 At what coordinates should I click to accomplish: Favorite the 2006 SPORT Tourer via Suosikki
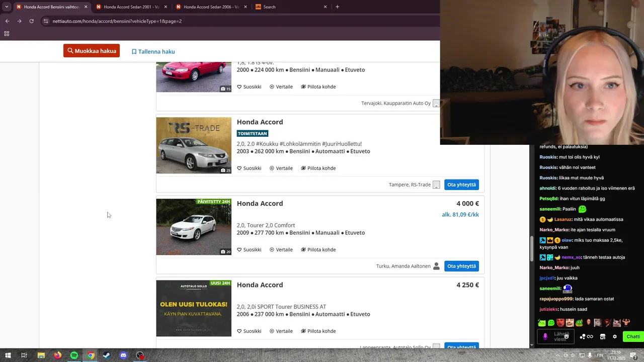[249, 331]
